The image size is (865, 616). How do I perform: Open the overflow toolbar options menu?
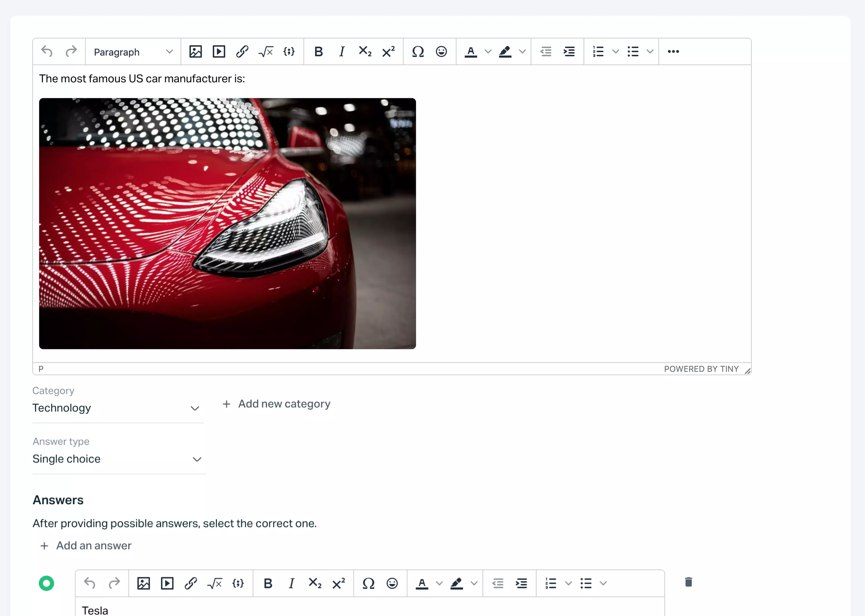tap(673, 52)
